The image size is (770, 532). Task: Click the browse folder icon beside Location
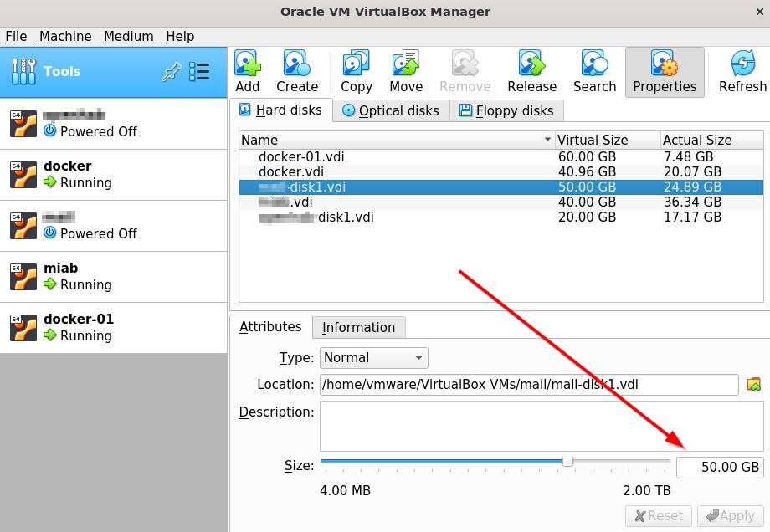pos(754,384)
